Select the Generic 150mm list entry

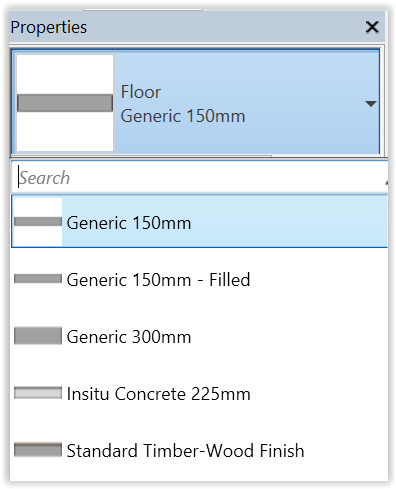(x=200, y=222)
